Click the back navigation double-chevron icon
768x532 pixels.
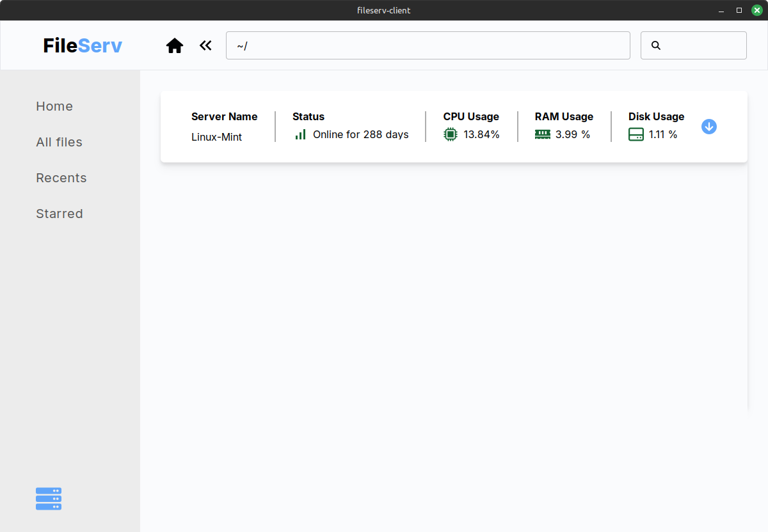point(205,45)
